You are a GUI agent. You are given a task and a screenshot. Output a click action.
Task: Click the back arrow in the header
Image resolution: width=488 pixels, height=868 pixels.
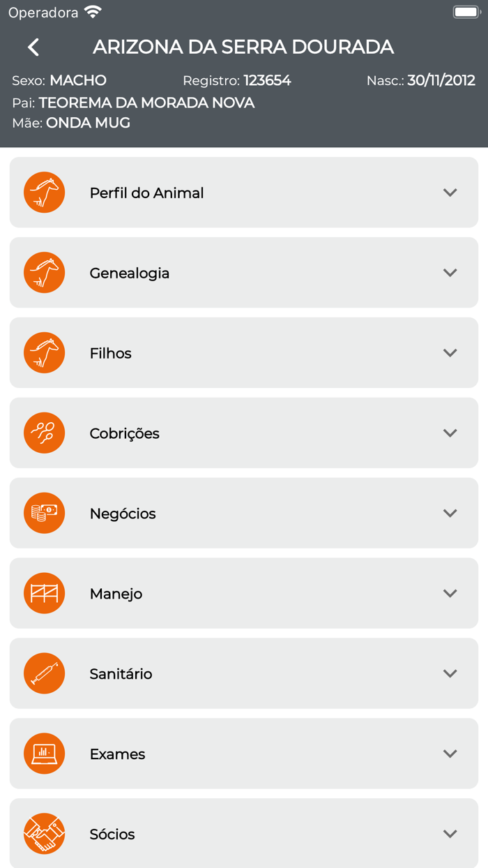32,46
